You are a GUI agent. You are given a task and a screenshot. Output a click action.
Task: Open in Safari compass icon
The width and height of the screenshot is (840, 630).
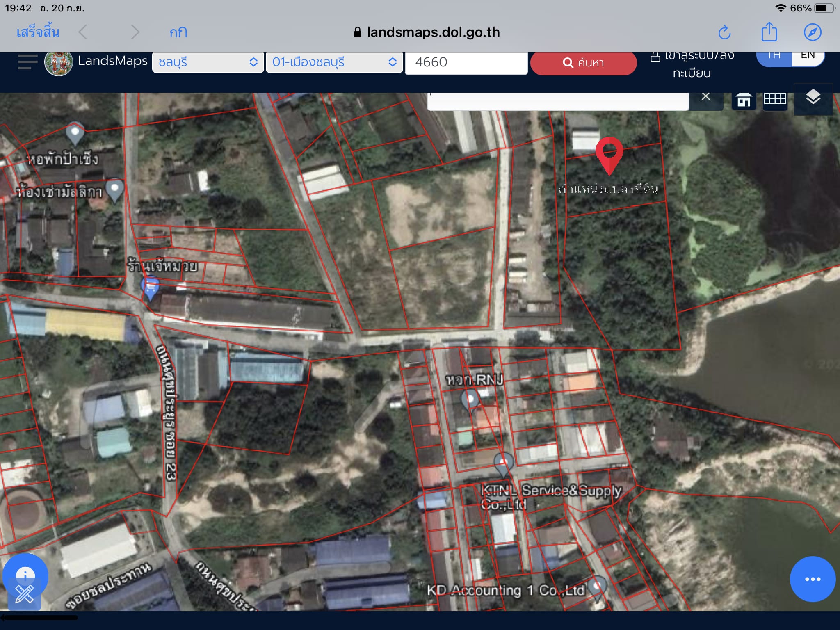pyautogui.click(x=813, y=32)
